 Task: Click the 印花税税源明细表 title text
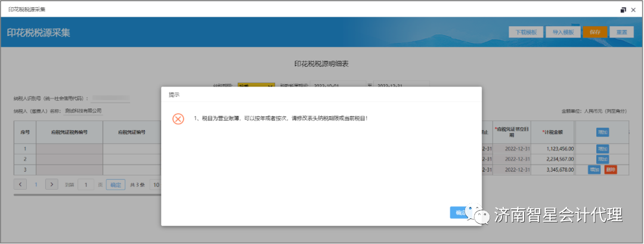pos(321,64)
